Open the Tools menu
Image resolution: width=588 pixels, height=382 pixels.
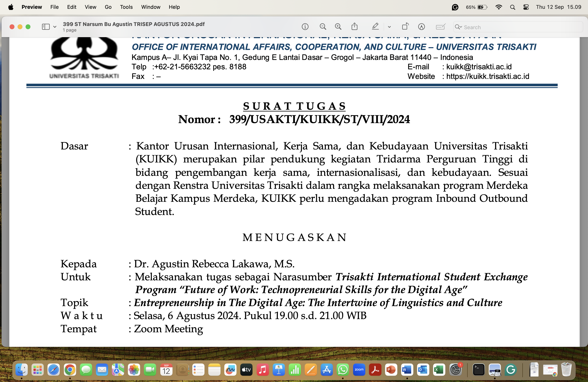pyautogui.click(x=126, y=7)
